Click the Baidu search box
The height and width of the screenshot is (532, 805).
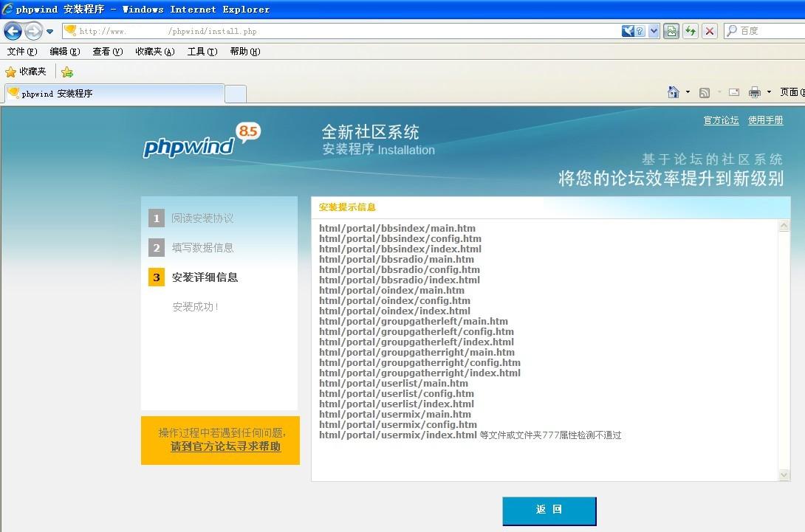pos(764,31)
